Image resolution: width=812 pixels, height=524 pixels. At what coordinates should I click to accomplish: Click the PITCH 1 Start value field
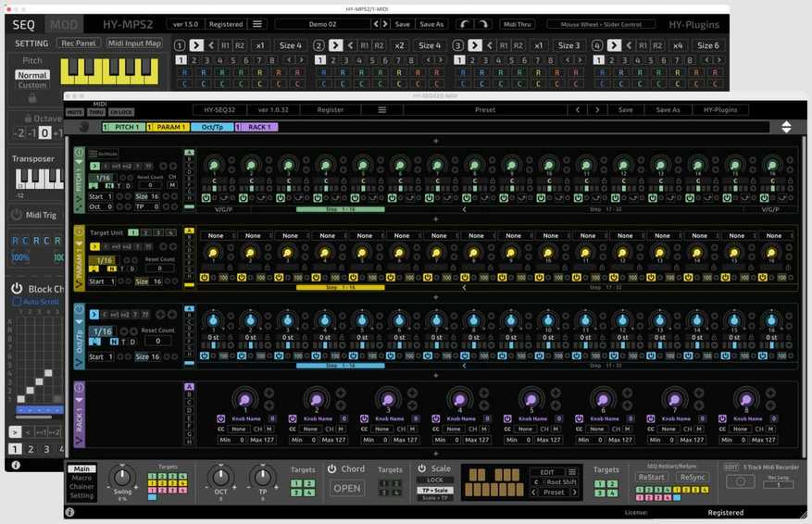click(x=109, y=196)
